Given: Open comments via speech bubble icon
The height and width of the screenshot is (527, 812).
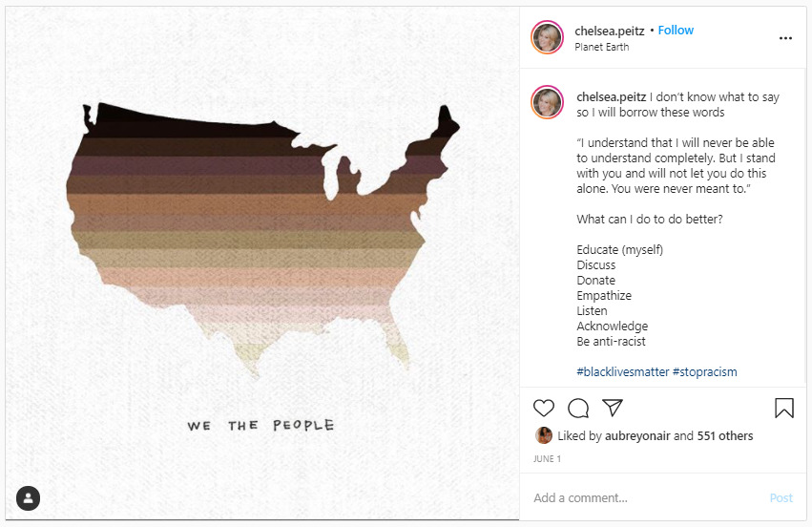Looking at the screenshot, I should [578, 409].
